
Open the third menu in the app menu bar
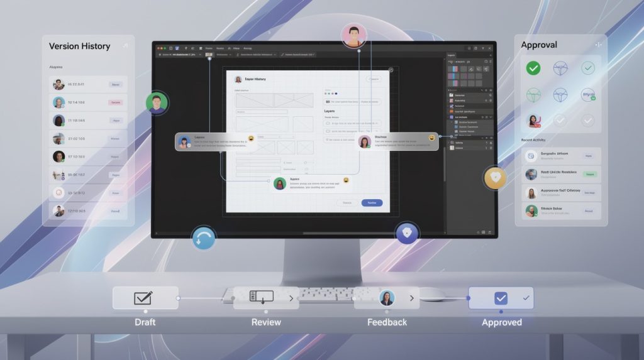(x=236, y=48)
